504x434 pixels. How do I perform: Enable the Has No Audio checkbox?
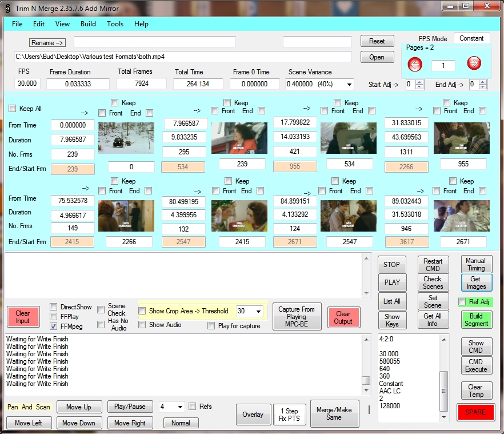101,324
